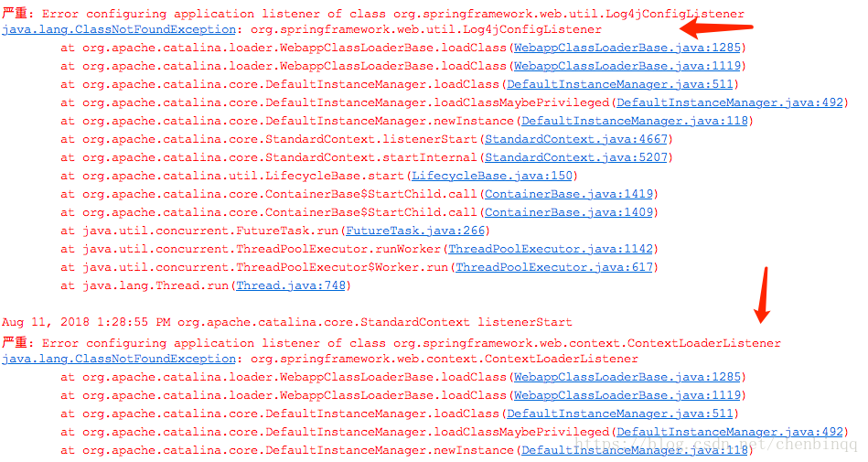Screen dimensions: 868x462
Task: Click the 'ThreadPoolExecutor$Worker.run' frame text
Action: coord(342,267)
